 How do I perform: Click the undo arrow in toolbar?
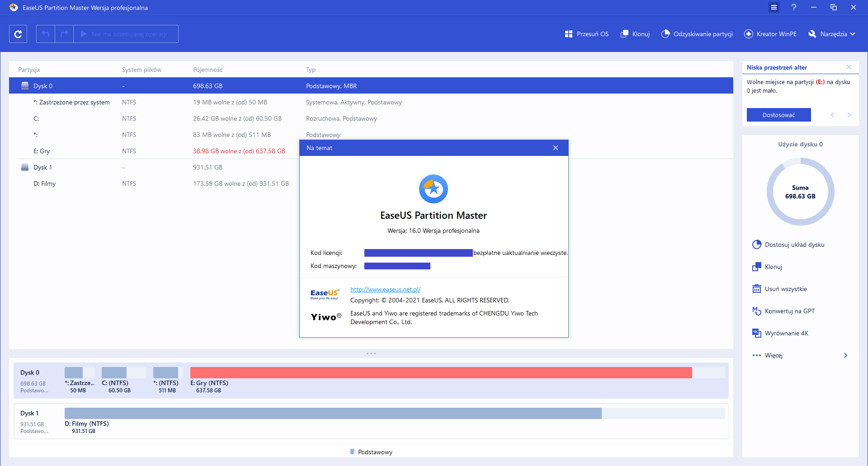click(46, 34)
